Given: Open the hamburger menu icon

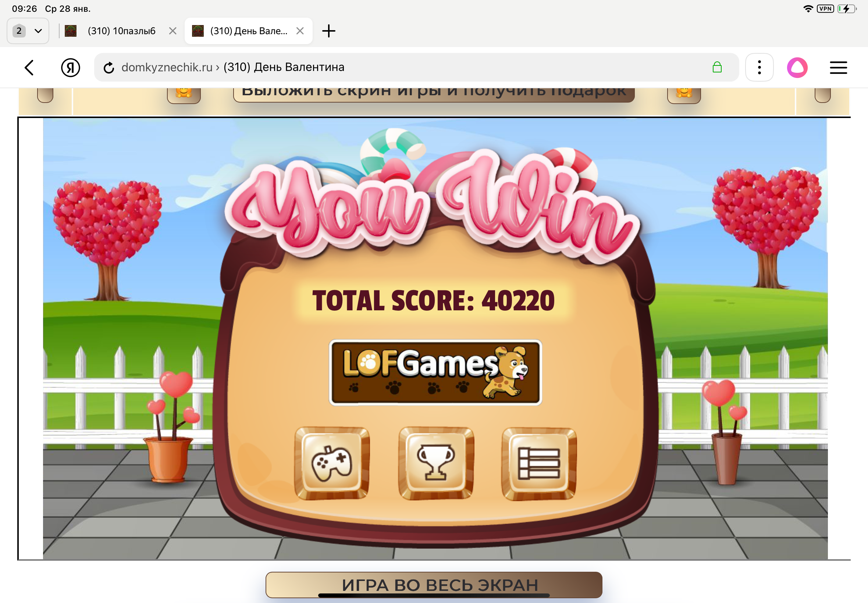Looking at the screenshot, I should pos(838,68).
